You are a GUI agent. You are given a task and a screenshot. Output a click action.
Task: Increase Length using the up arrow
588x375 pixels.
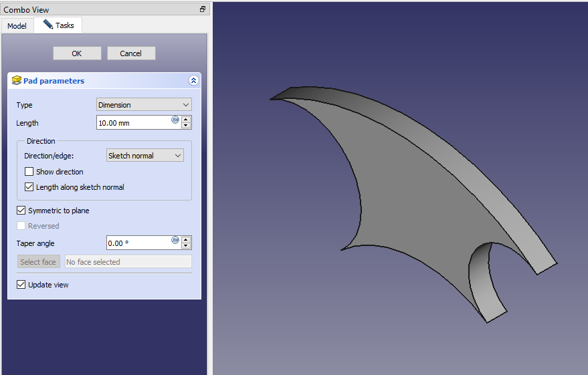point(186,120)
